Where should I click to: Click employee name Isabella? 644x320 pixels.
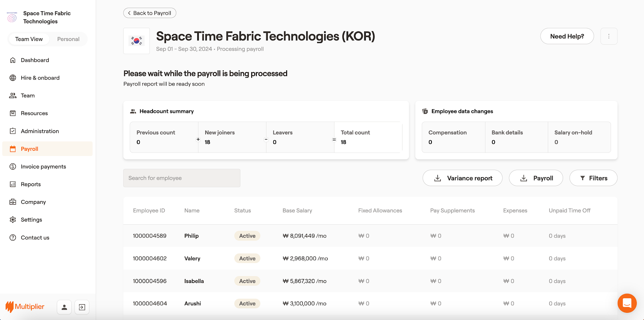coord(194,281)
